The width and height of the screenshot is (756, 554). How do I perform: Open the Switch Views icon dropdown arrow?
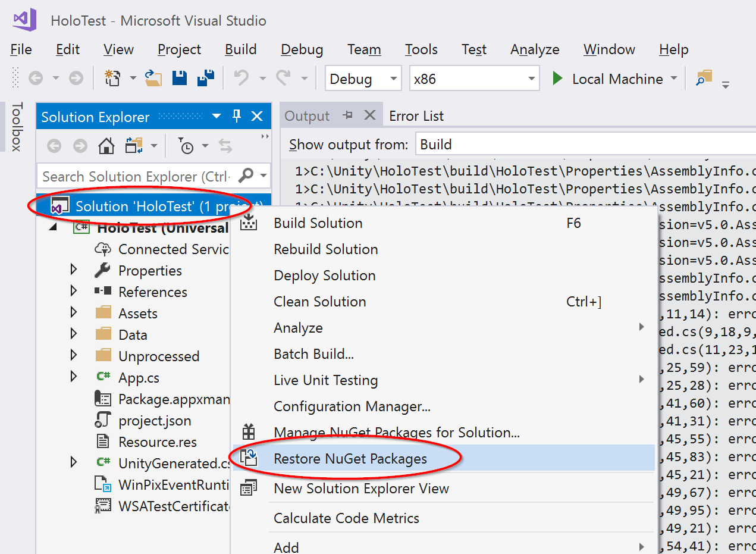153,146
